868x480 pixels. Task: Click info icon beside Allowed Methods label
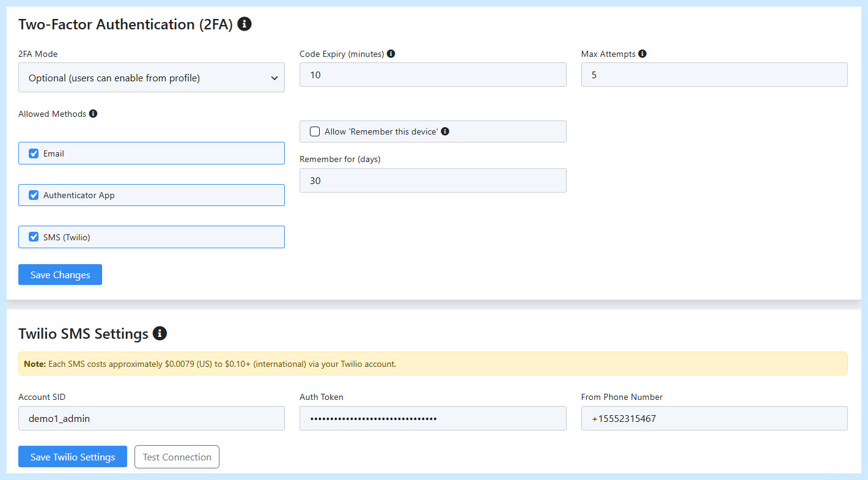93,114
